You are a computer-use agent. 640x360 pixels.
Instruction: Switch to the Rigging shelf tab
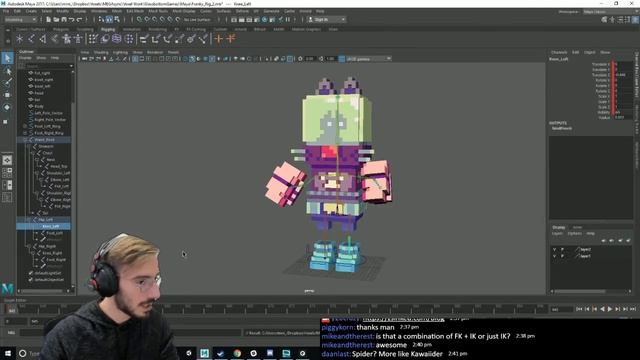coord(108,29)
